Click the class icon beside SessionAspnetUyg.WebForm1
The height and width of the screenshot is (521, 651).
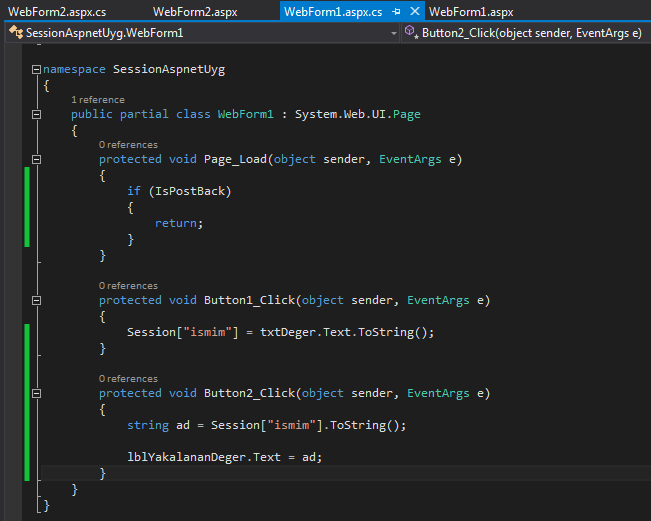(x=16, y=32)
